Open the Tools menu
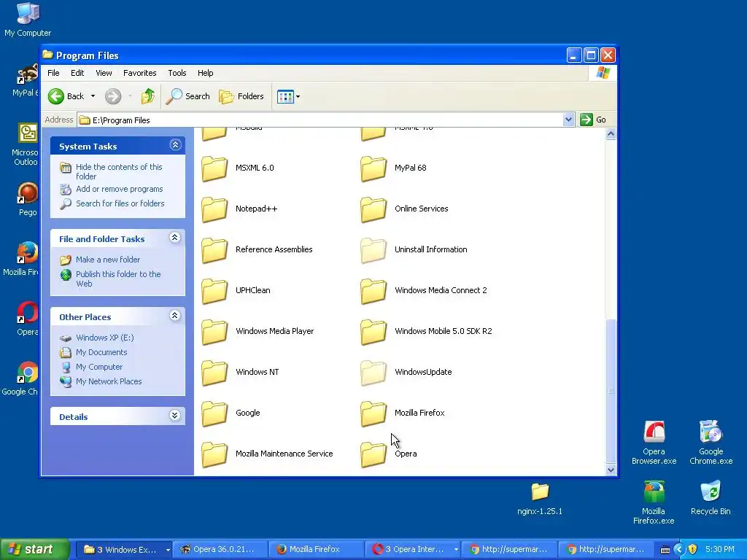747x560 pixels. coord(177,73)
